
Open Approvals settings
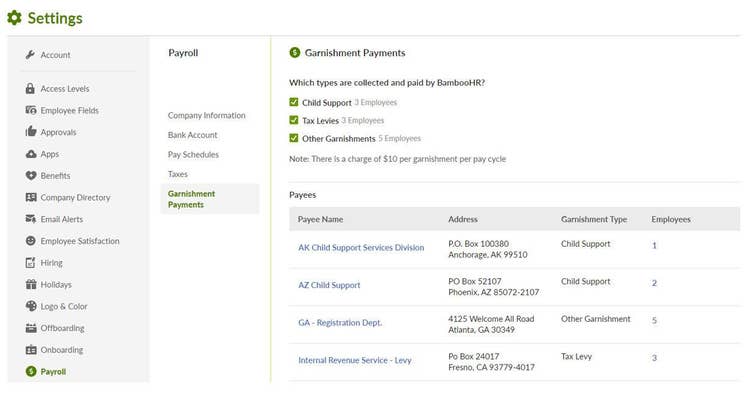(58, 132)
